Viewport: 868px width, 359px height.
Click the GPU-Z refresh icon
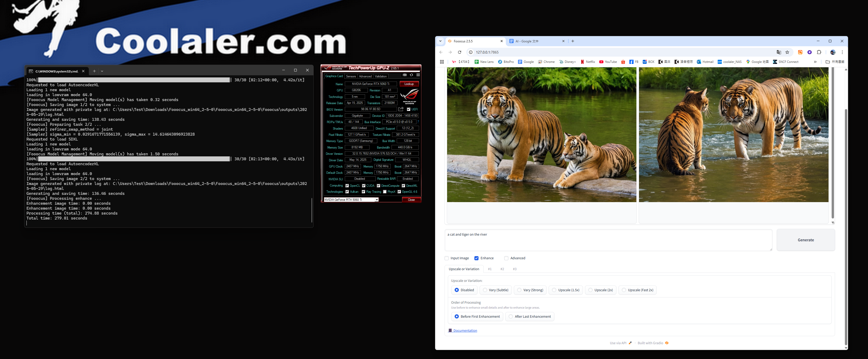pos(412,75)
